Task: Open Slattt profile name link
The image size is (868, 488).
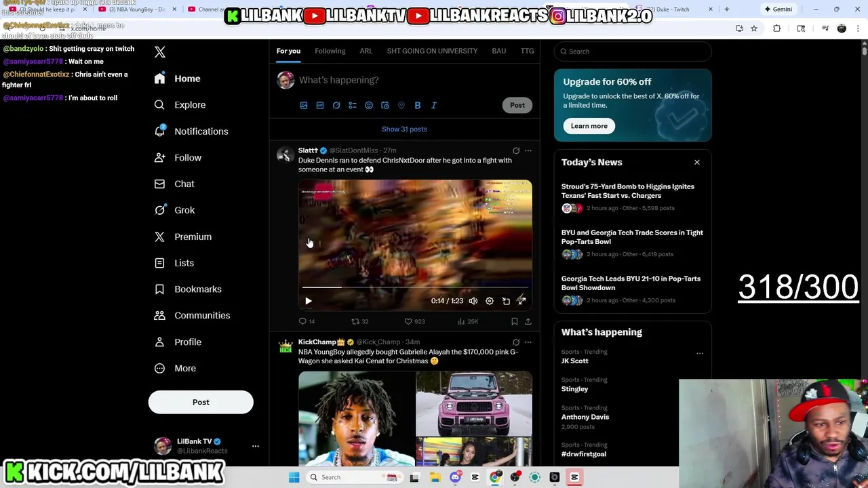Action: (308, 150)
